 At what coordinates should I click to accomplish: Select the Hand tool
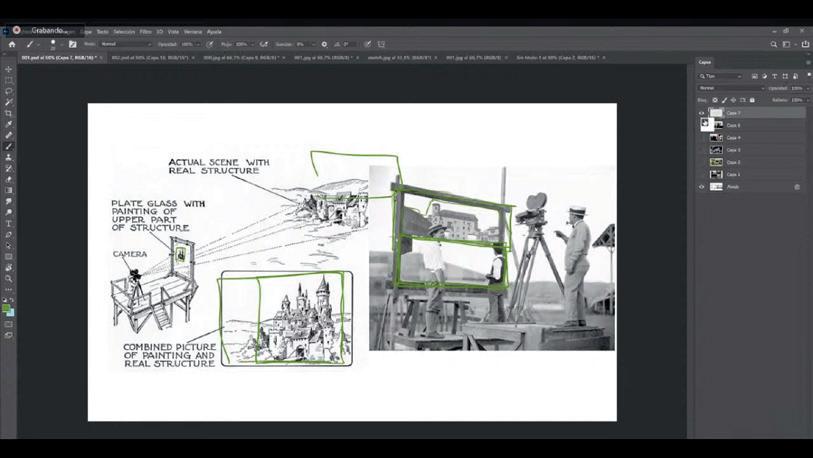[x=8, y=268]
